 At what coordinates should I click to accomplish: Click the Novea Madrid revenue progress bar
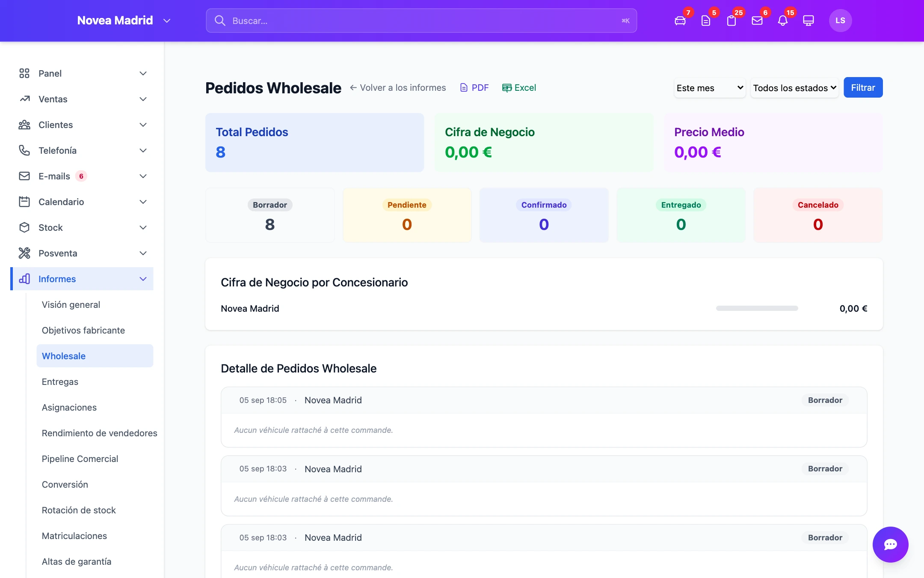point(757,308)
